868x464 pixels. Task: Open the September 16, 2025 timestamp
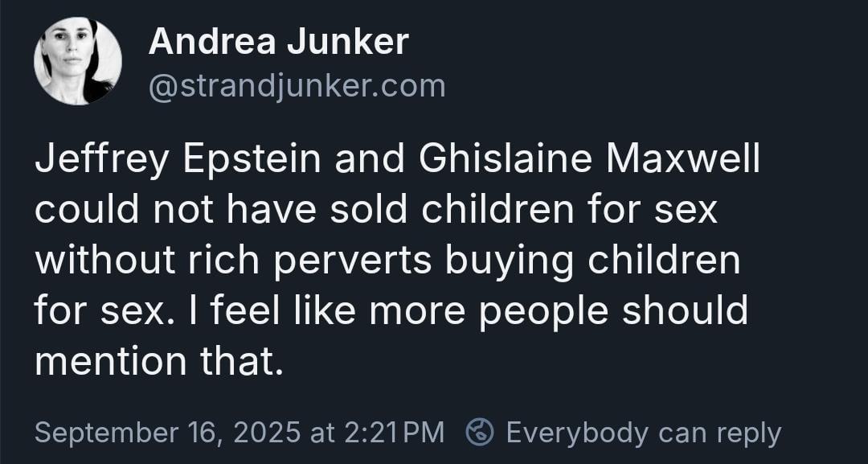(x=240, y=433)
